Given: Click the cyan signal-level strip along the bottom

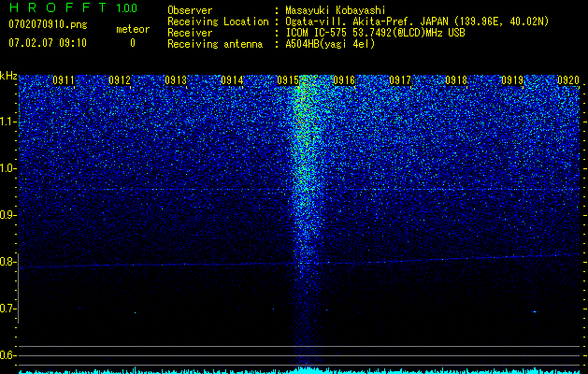Looking at the screenshot, I should [x=300, y=371].
